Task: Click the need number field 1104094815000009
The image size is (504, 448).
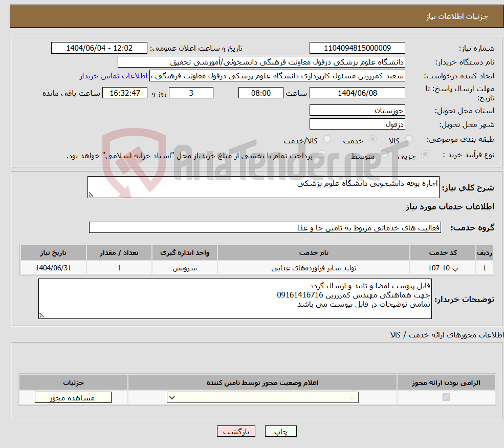Action: tap(357, 48)
